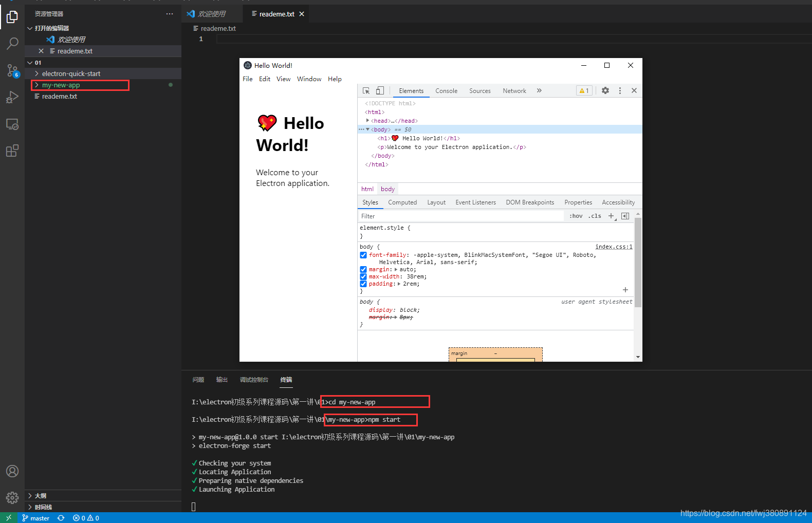Open the Explorer view in activity bar

coord(12,17)
